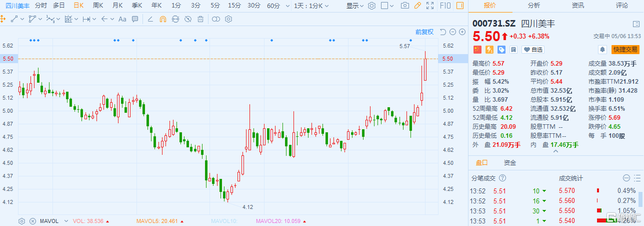Switch to the 资金 capital flow tab
The height and width of the screenshot is (226, 644).
[510, 163]
